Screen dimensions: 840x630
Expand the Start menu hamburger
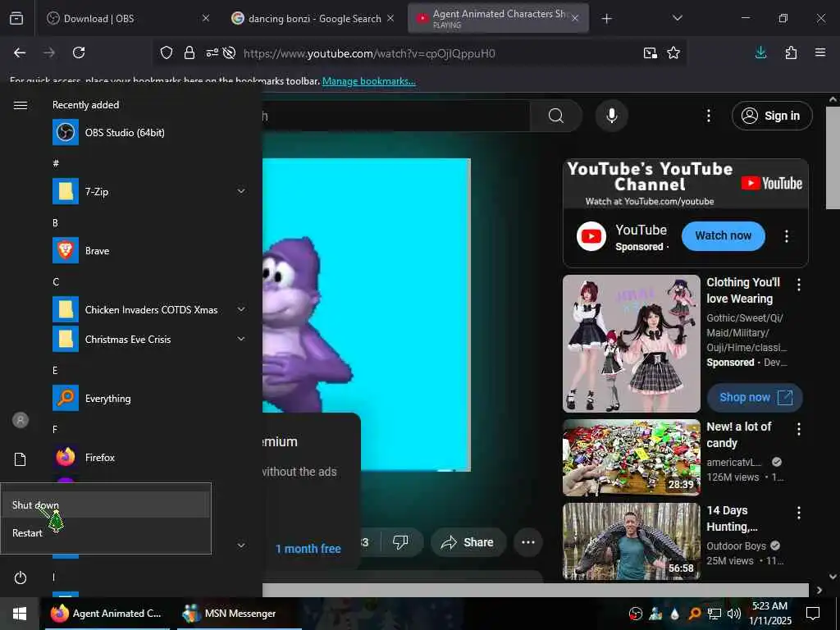[21, 105]
